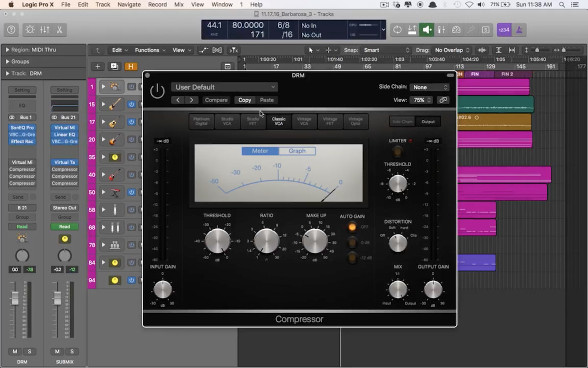Select the Vintage VCA compressor model

click(x=304, y=121)
